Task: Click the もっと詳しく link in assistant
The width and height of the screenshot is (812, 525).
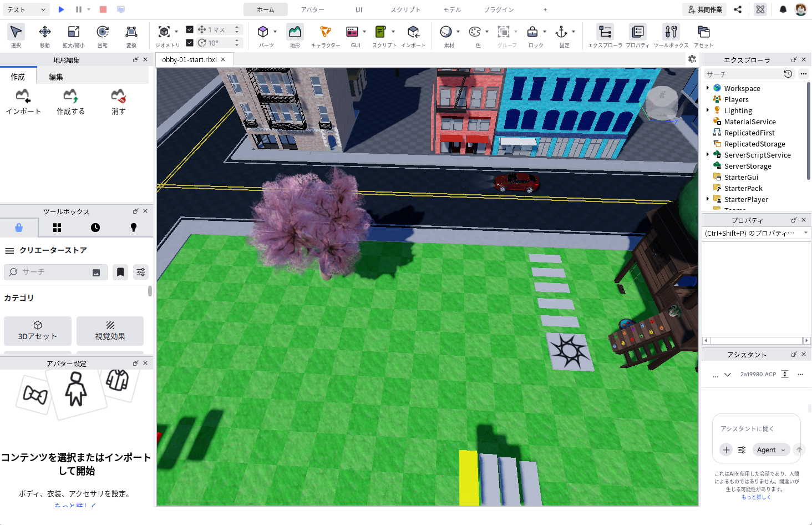Action: (x=757, y=497)
